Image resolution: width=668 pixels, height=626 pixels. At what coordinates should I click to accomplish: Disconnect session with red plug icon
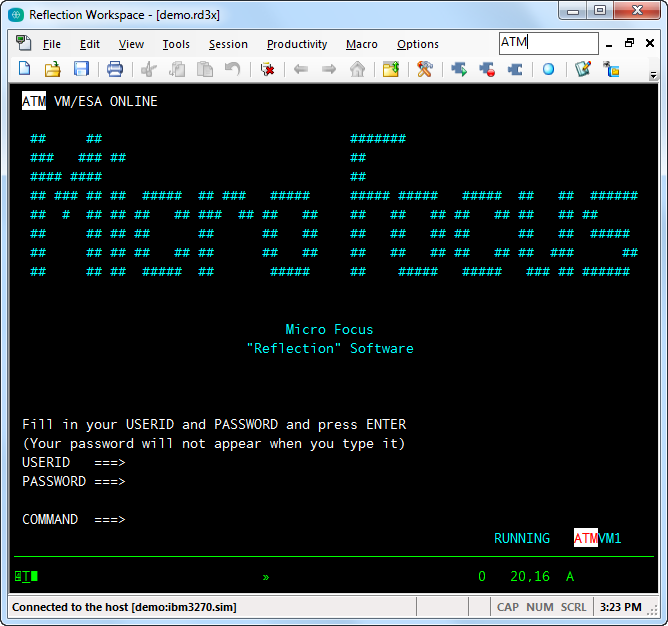pyautogui.click(x=487, y=69)
